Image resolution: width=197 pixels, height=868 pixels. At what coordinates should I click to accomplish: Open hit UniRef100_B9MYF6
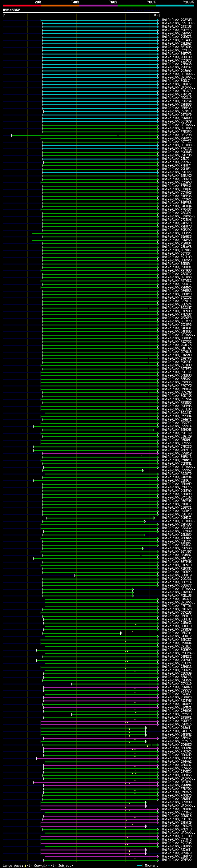(x=177, y=30)
